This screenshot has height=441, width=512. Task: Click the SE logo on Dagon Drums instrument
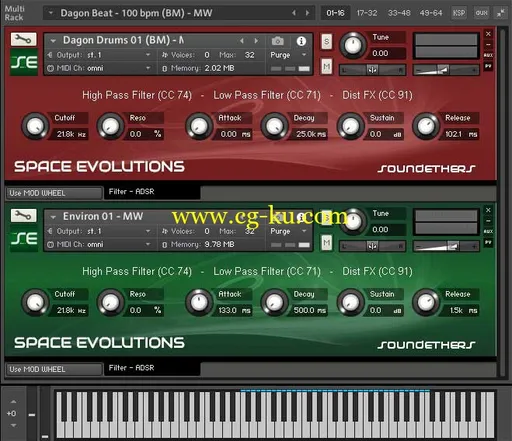point(24,62)
